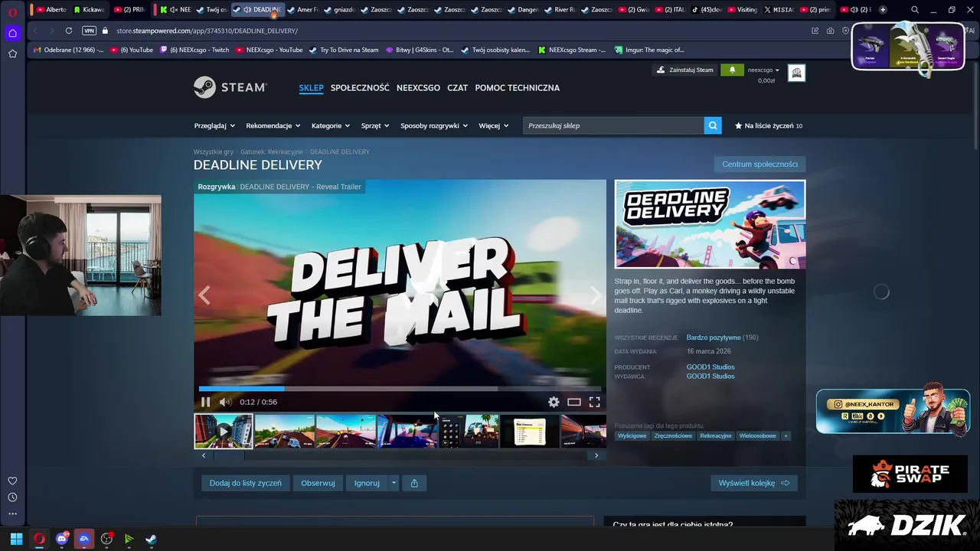Click the store search magnifier button

click(713, 126)
